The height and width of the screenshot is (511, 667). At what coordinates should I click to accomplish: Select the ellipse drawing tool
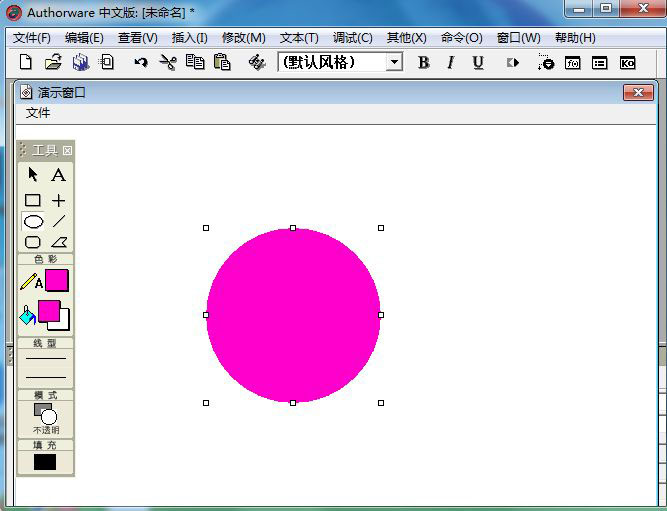[33, 222]
